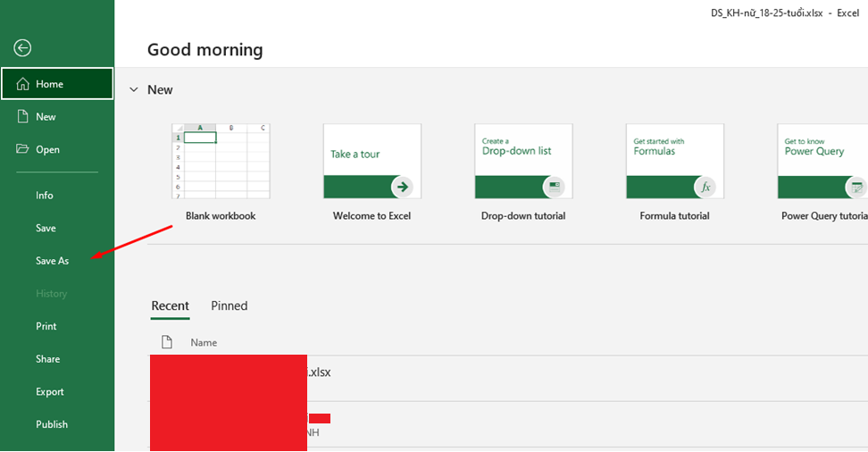Click Publish in the sidebar

[x=52, y=424]
